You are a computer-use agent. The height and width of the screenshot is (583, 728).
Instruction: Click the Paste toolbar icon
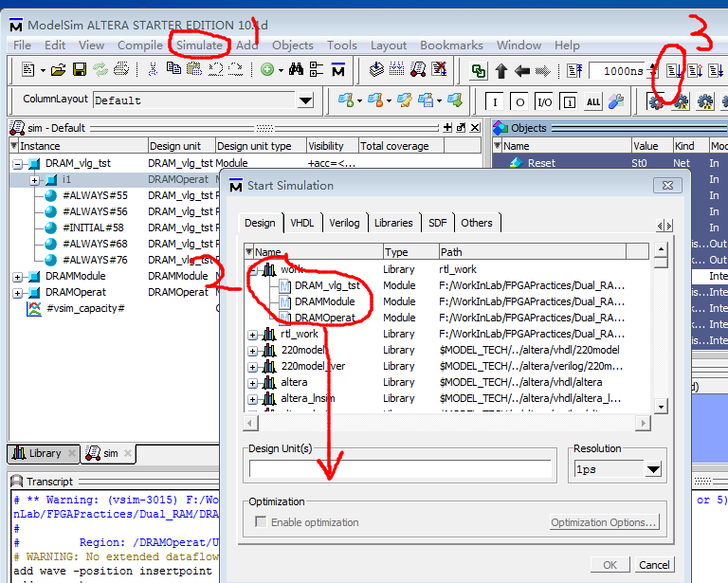(194, 68)
